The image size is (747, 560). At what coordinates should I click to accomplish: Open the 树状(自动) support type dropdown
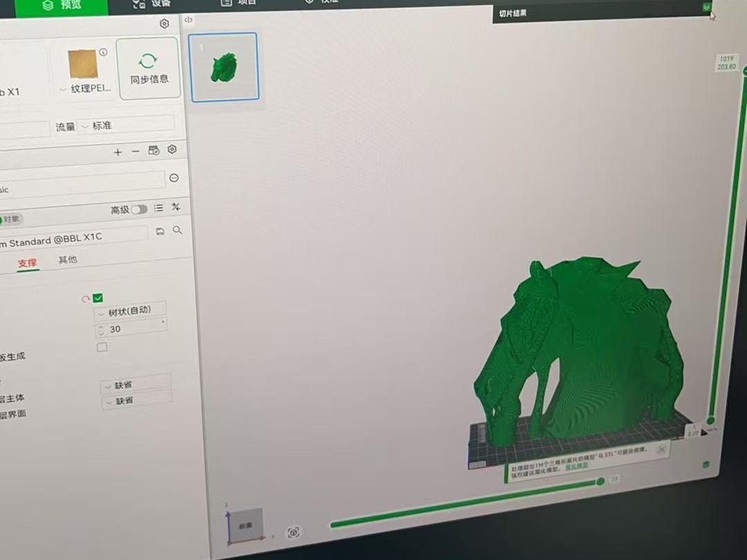(130, 310)
